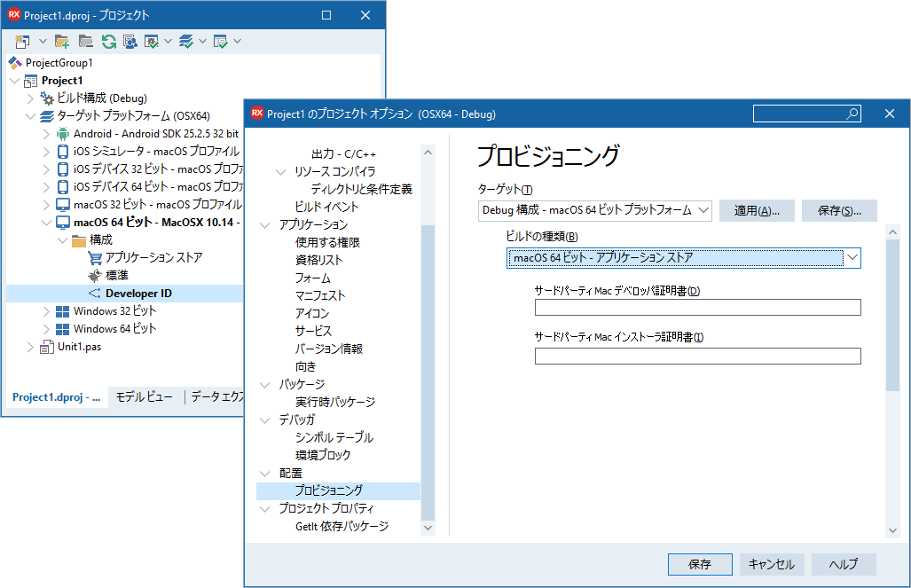
Task: Click the Views toolbar icon with checkmark
Action: [x=221, y=42]
